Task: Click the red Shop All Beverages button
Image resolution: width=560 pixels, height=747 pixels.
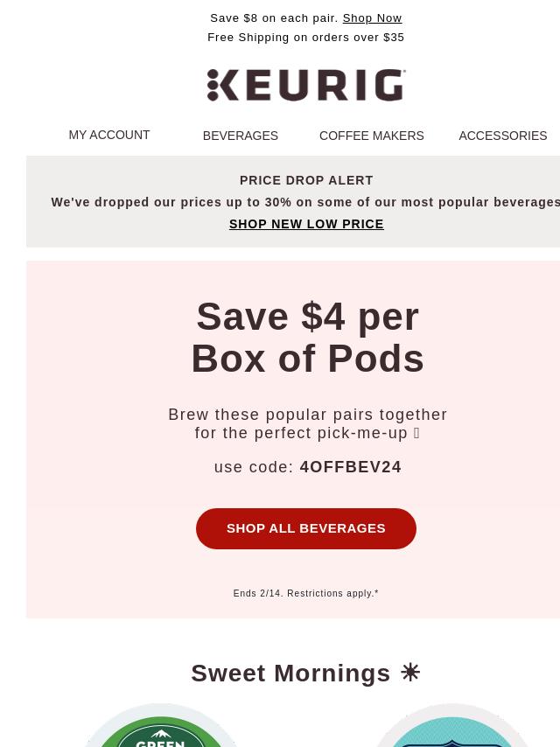Action: pos(306,528)
